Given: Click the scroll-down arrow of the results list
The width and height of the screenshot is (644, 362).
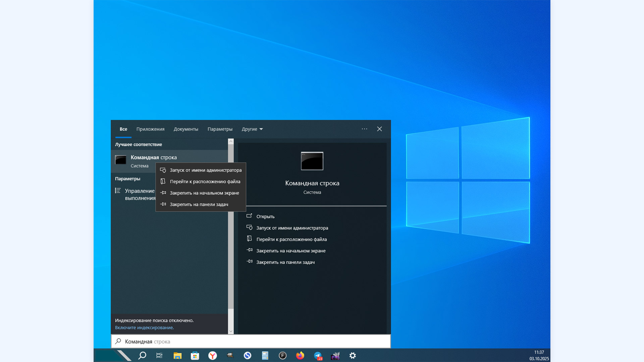Looking at the screenshot, I should click(231, 331).
